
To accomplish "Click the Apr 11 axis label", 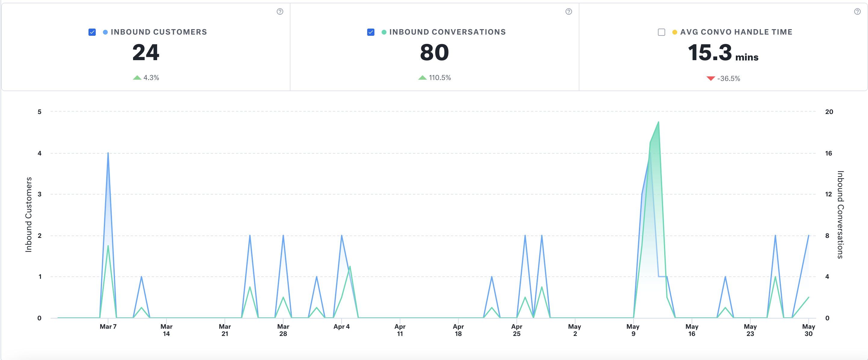I will [x=400, y=330].
